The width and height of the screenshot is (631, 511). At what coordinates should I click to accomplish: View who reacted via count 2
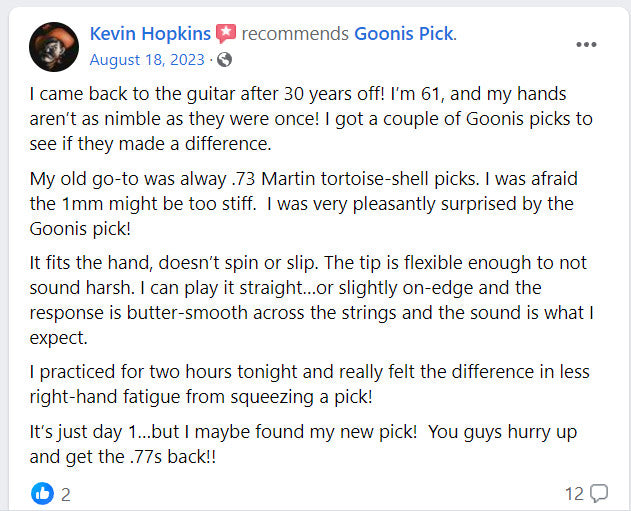tap(65, 493)
